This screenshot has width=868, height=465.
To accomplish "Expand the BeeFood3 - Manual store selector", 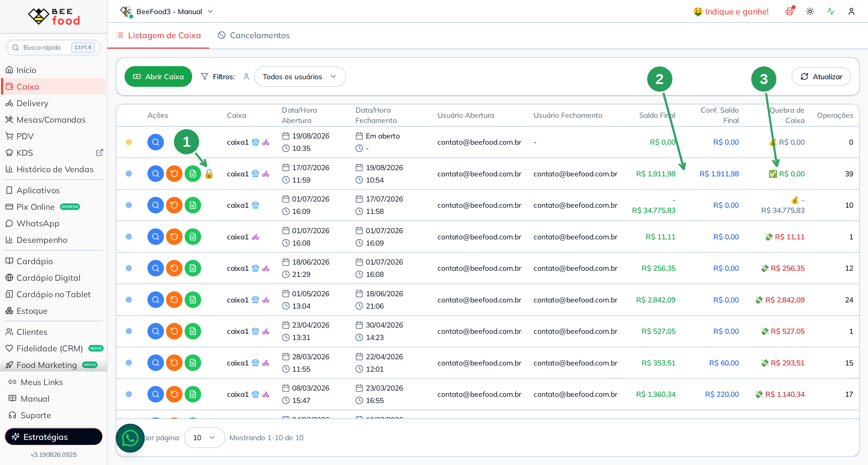I will tap(167, 11).
